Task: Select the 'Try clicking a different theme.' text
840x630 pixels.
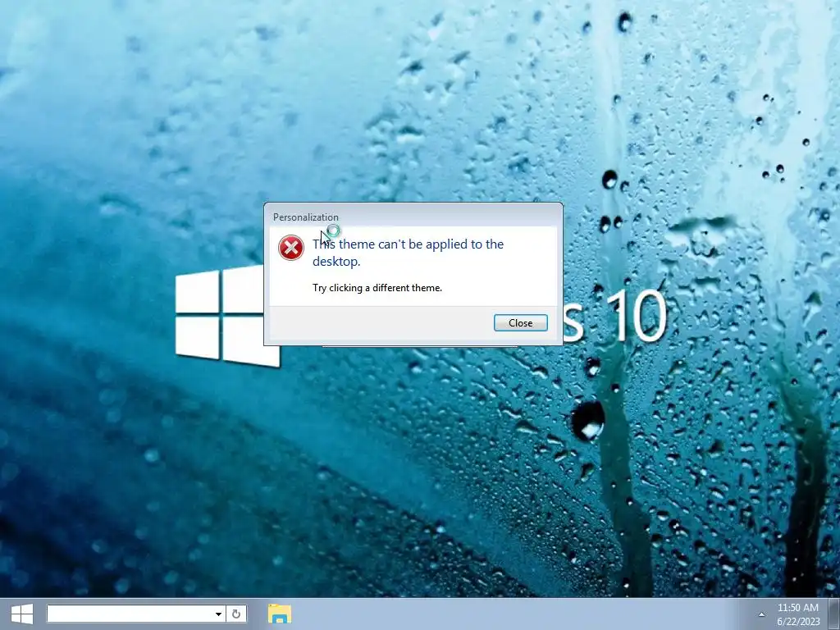Action: (377, 288)
